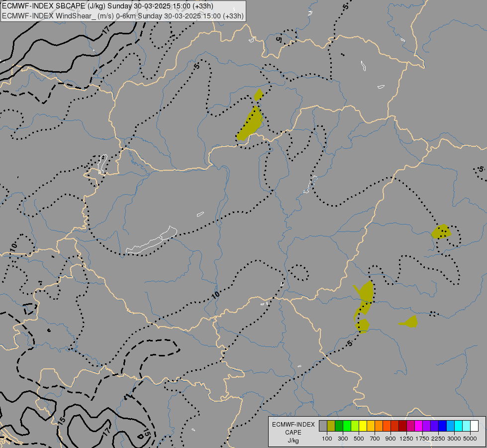Screen dimensions: 487x448
Task: Select the bright green legend swatch
Action: pos(347,426)
